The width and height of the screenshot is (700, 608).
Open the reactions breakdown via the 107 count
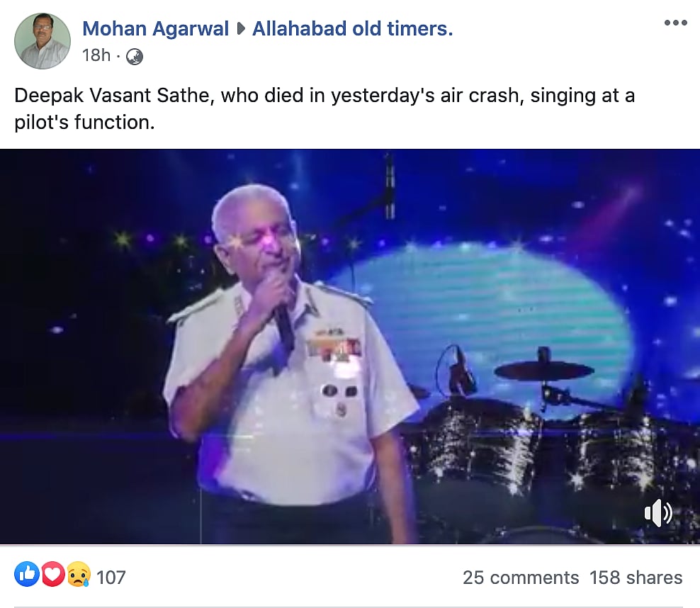(111, 575)
